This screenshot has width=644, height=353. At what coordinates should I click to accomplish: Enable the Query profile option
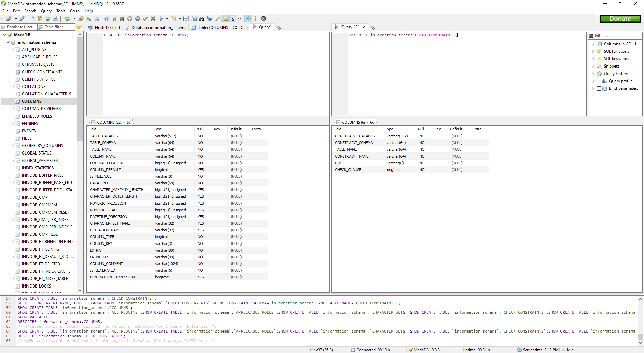(599, 81)
